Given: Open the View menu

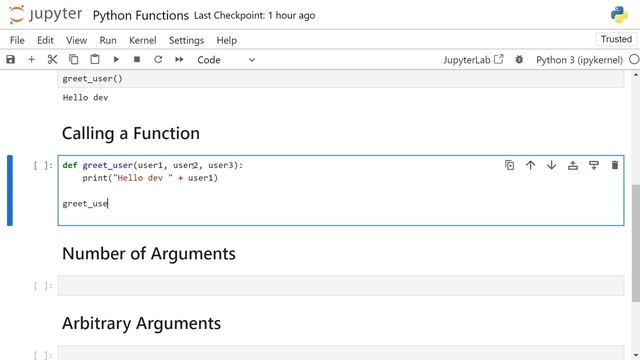Looking at the screenshot, I should tap(76, 40).
